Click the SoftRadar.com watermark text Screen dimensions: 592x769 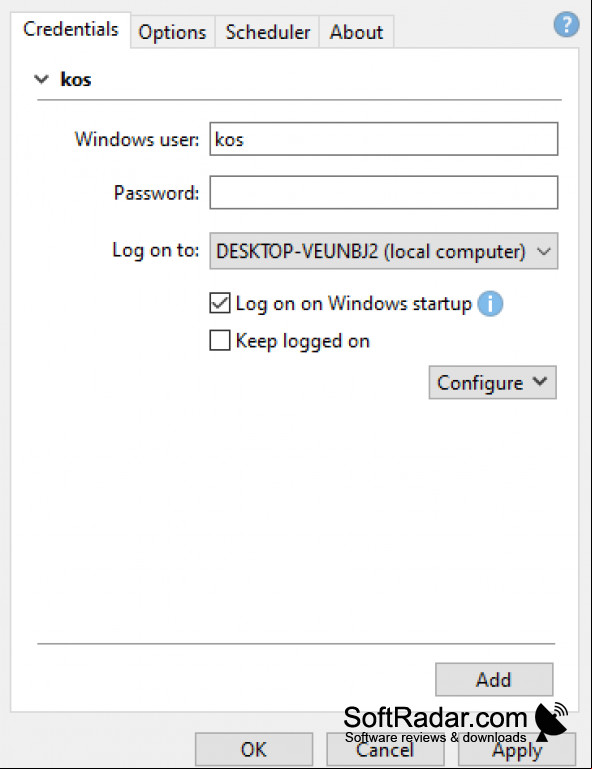pyautogui.click(x=435, y=718)
